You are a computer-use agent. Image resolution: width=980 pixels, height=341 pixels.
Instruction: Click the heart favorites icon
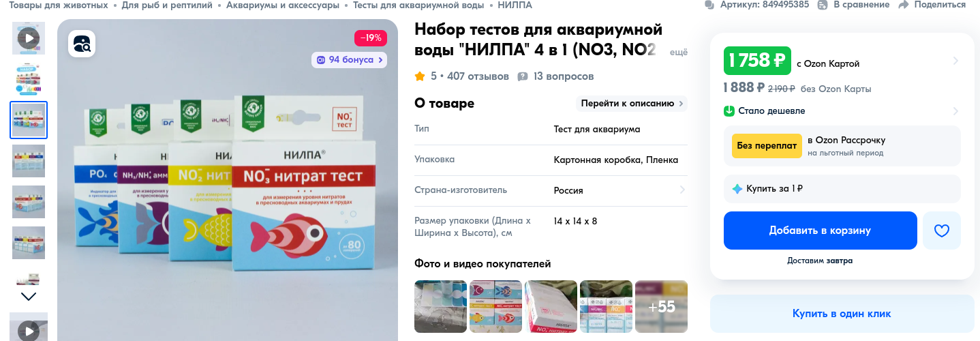click(941, 231)
